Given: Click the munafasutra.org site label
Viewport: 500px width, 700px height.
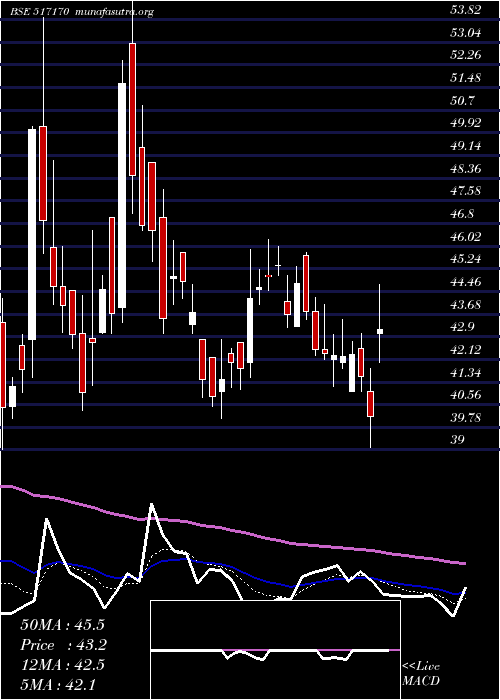Looking at the screenshot, I should tap(115, 12).
